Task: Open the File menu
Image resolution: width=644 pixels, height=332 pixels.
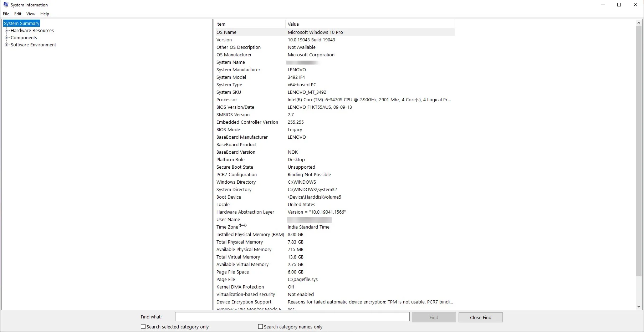Action: (x=6, y=14)
